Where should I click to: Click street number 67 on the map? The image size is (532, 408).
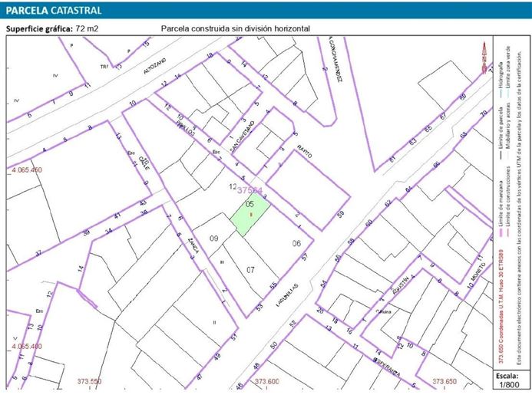click(x=443, y=117)
